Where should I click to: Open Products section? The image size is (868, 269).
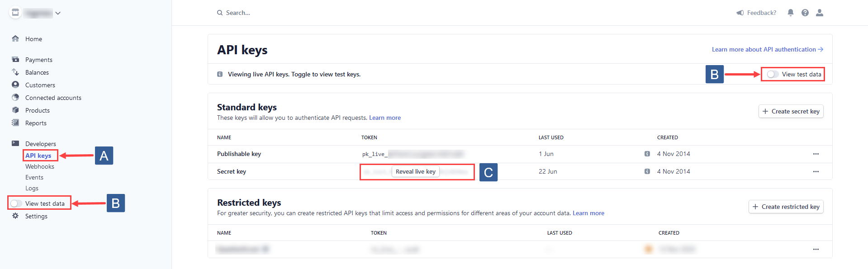pos(38,110)
